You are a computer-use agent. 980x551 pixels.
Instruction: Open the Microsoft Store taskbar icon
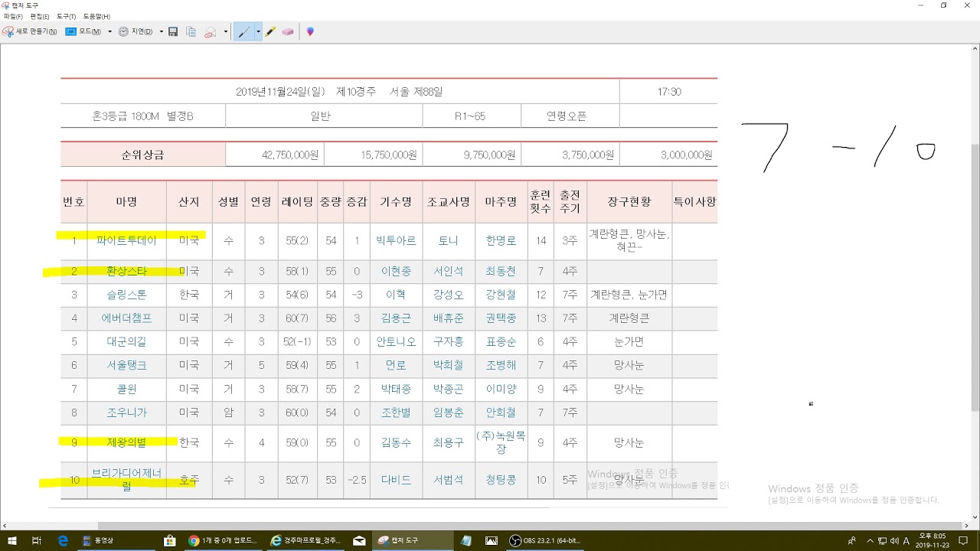[169, 540]
